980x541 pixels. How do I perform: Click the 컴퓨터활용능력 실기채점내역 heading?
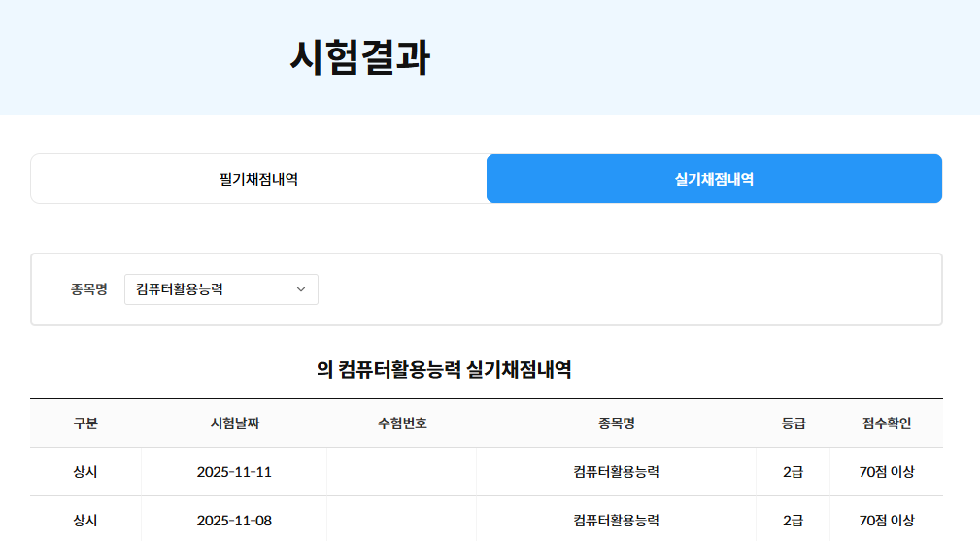point(444,369)
